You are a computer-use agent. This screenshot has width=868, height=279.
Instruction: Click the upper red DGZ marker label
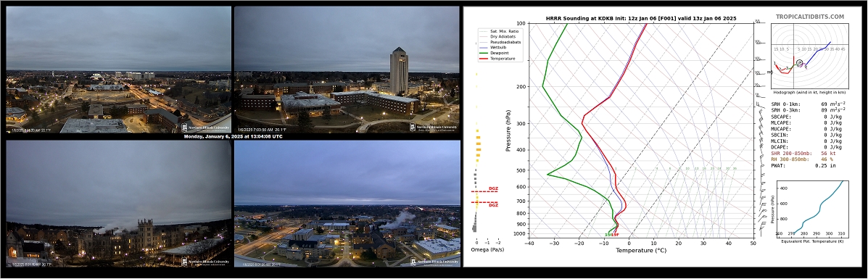(492, 188)
